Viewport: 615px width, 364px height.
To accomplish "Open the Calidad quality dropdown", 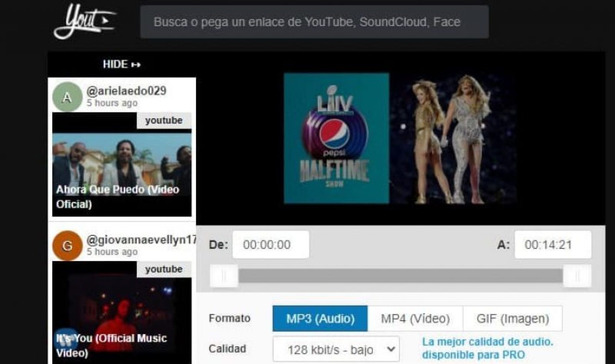I will click(336, 350).
